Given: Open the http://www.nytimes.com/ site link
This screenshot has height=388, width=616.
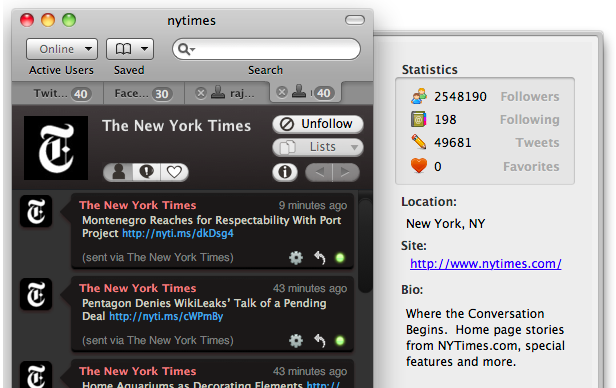Looking at the screenshot, I should tap(486, 264).
